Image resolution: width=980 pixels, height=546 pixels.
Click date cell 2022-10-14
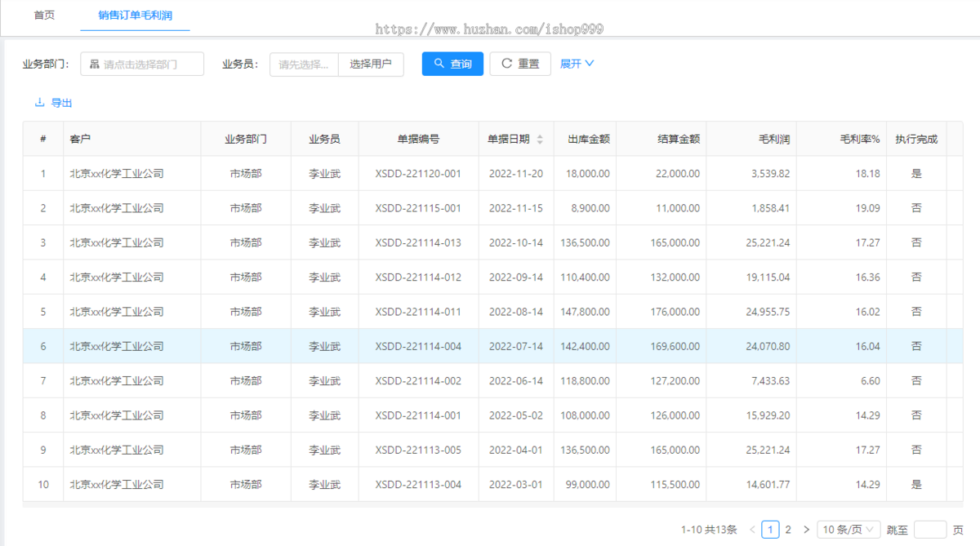[x=515, y=242]
